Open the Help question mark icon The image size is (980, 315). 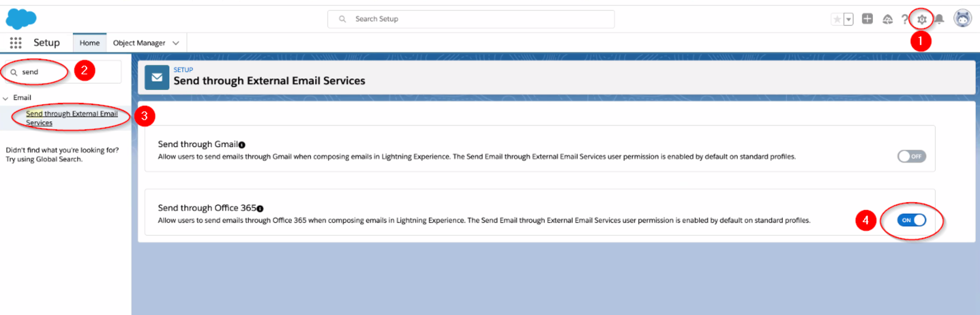tap(904, 19)
